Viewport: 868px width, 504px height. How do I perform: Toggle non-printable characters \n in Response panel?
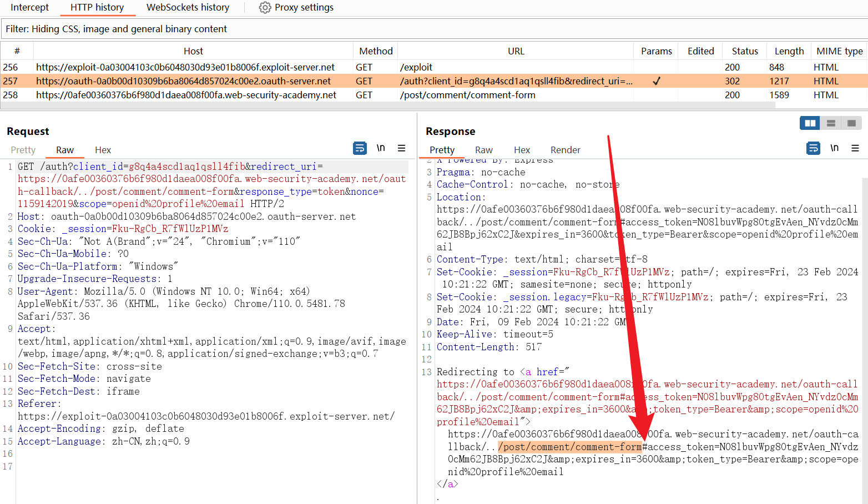[x=834, y=148]
